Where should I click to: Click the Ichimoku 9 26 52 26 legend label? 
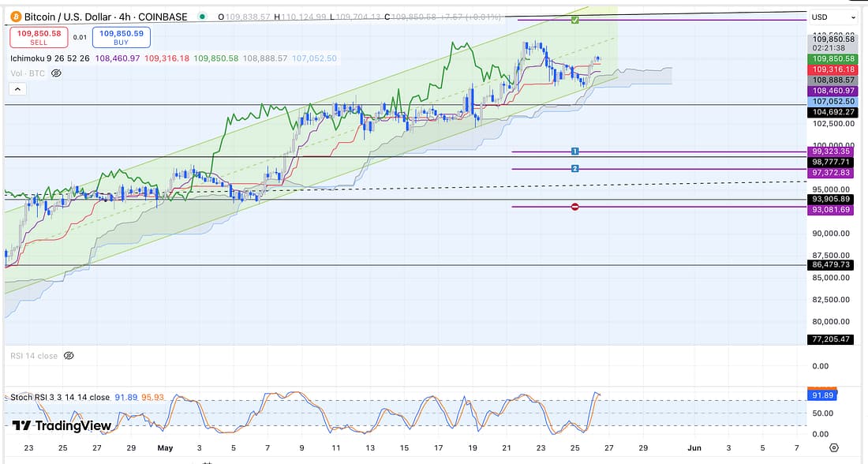click(x=50, y=58)
